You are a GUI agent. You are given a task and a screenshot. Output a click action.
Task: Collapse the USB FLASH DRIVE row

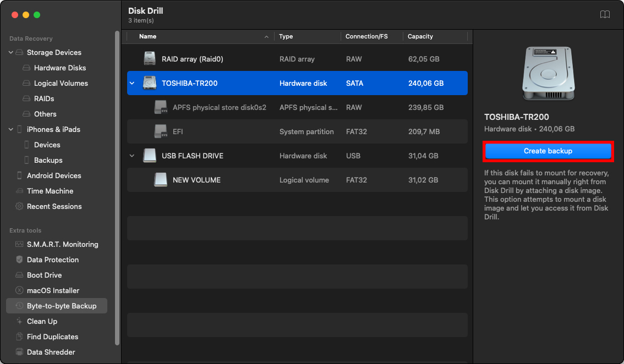tap(132, 156)
